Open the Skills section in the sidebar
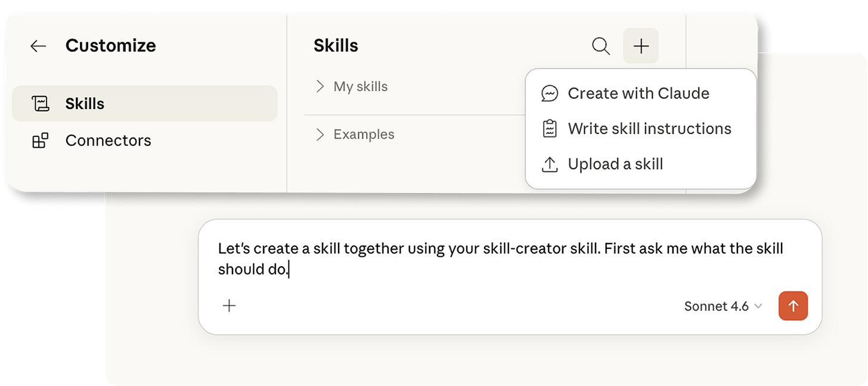This screenshot has height=386, width=868. coord(145,104)
